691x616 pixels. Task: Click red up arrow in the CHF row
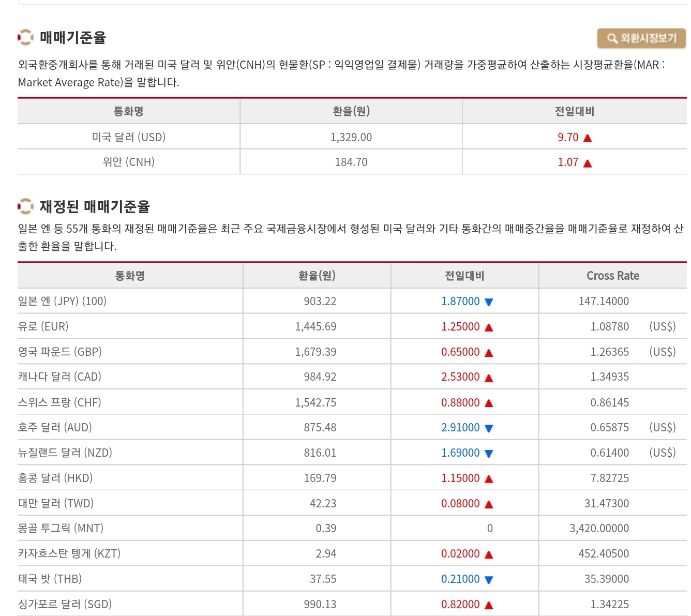[489, 403]
